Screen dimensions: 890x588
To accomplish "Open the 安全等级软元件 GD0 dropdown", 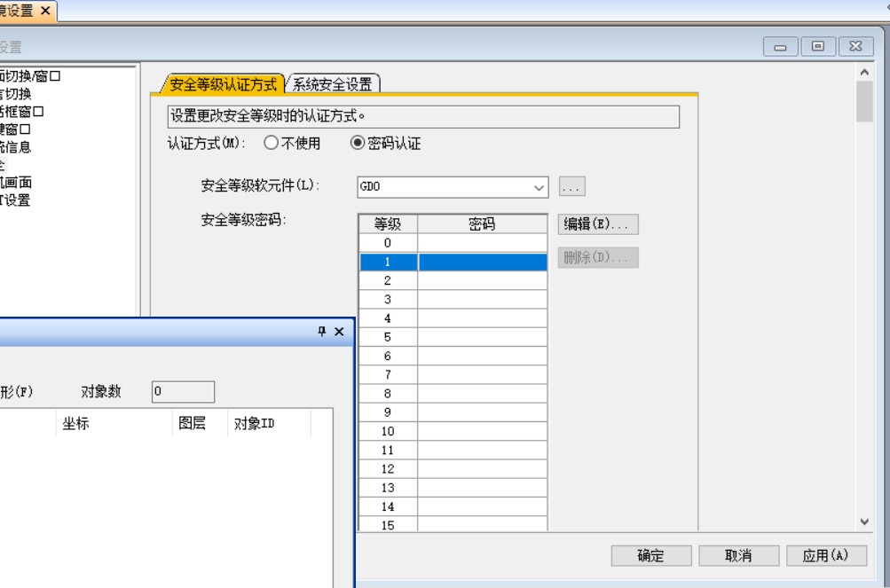I will tap(539, 188).
